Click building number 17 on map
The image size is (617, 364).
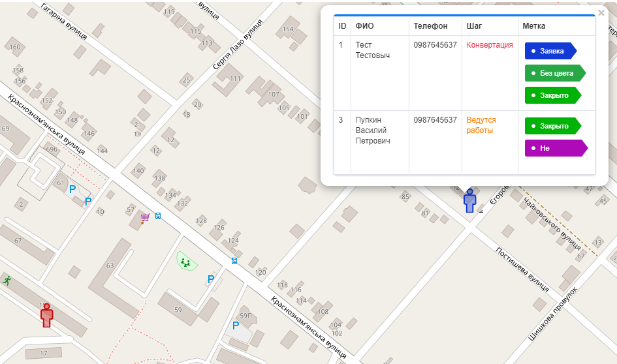tap(43, 353)
